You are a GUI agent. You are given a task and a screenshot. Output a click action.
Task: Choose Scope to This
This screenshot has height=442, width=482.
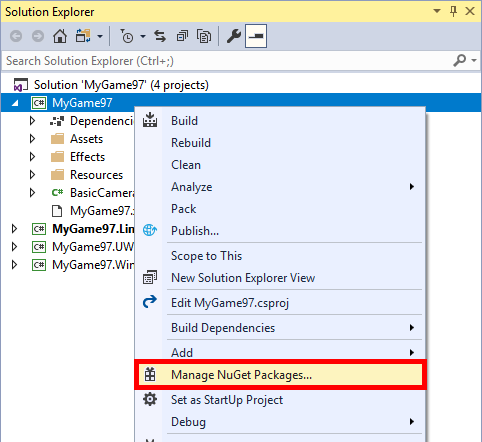pos(280,256)
